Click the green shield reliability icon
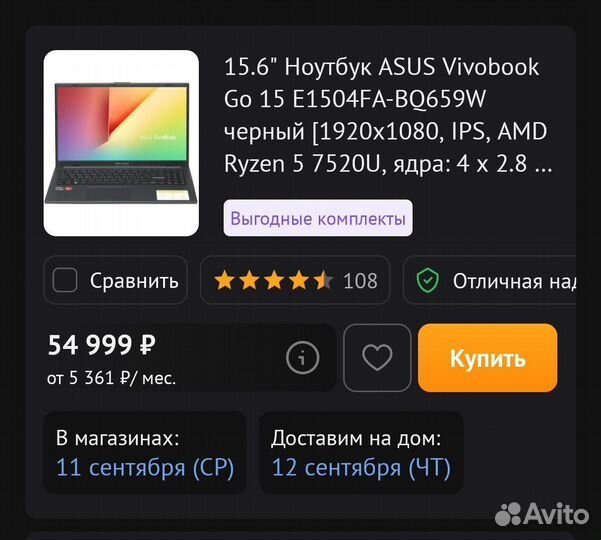 click(x=427, y=281)
